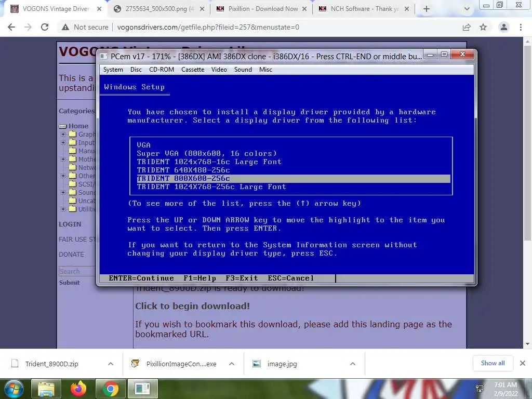Open Chrome's three-dot menu
532x399 pixels.
(521, 27)
